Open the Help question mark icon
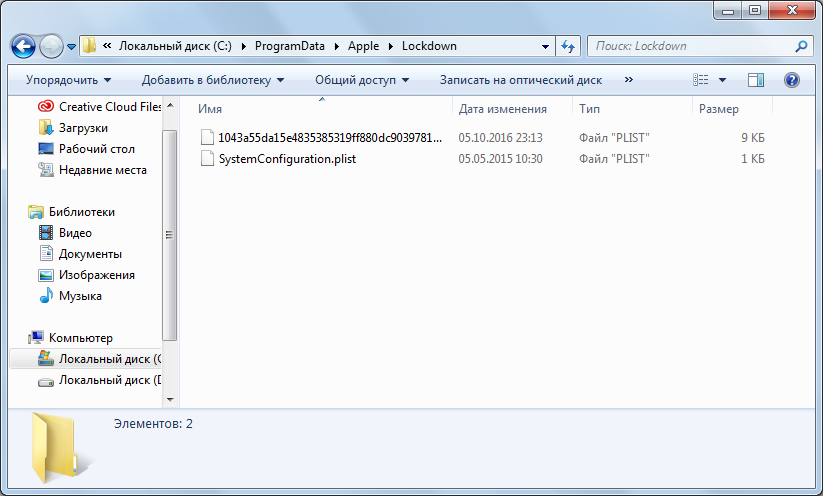This screenshot has width=823, height=496. (791, 80)
